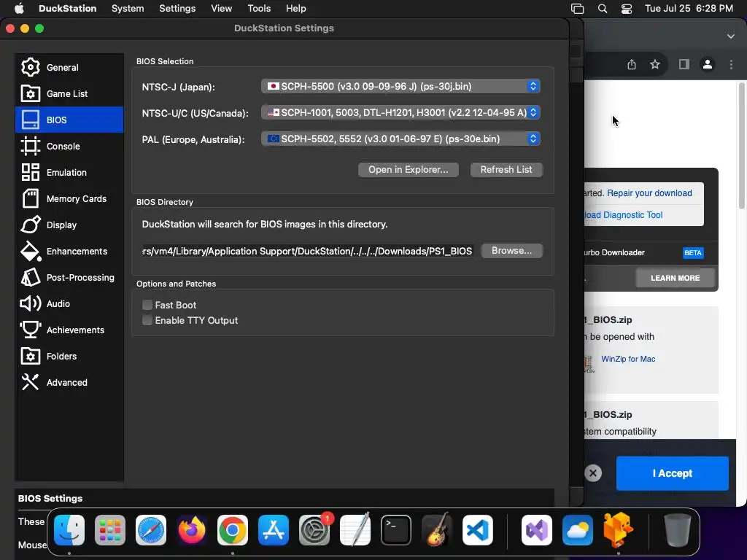Click Browse... for the BIOS directory
Screen dimensions: 747x560
(x=511, y=251)
